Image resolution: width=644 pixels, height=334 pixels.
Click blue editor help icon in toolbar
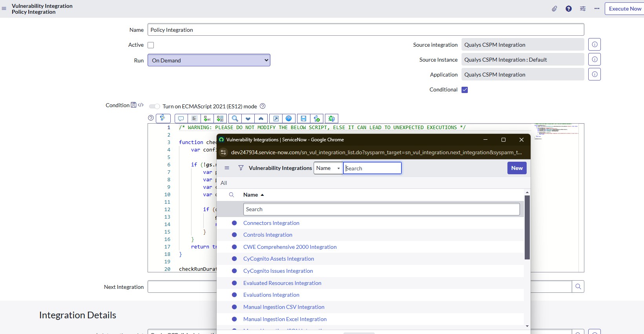click(289, 119)
